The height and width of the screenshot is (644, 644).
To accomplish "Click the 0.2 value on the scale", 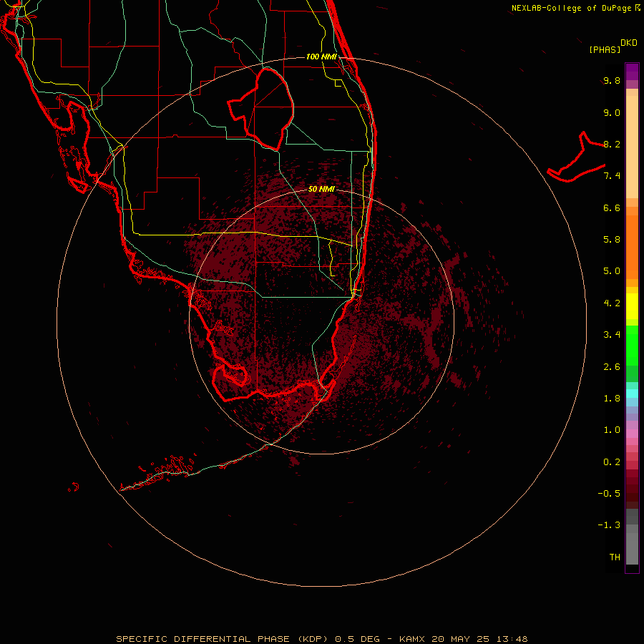I will click(x=612, y=462).
